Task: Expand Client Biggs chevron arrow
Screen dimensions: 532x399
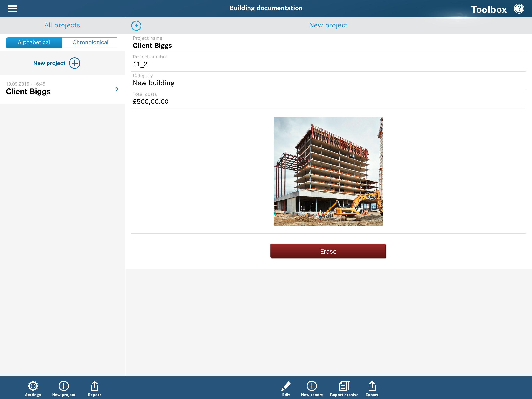Action: 117,89
